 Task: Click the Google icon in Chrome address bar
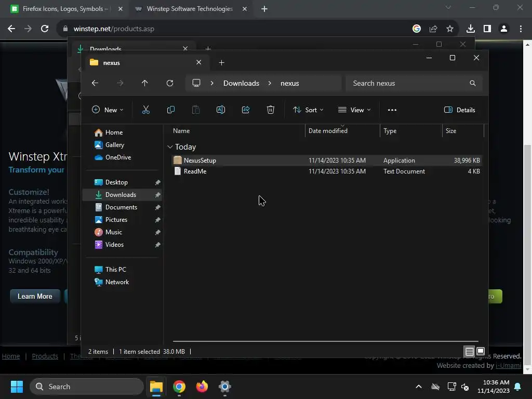tap(417, 29)
